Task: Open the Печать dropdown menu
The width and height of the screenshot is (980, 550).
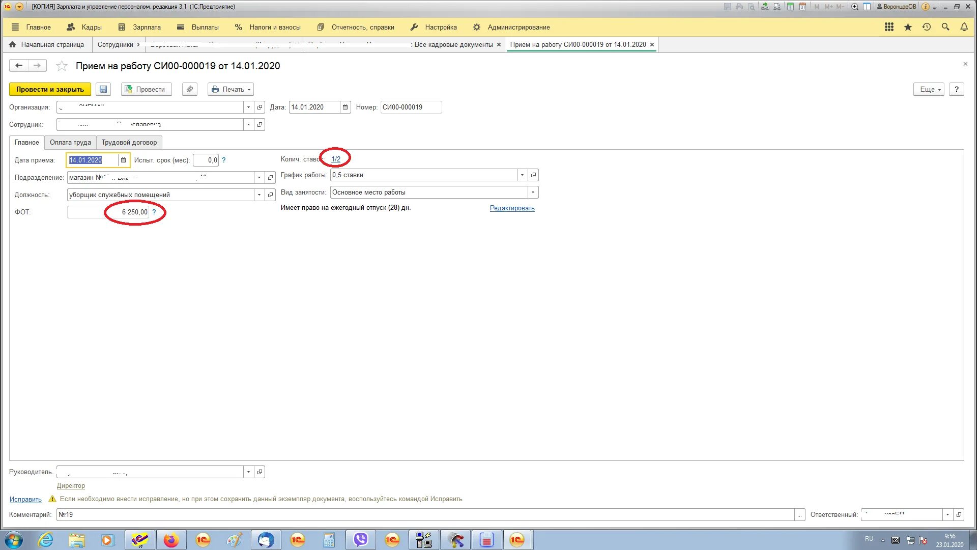Action: pyautogui.click(x=231, y=90)
